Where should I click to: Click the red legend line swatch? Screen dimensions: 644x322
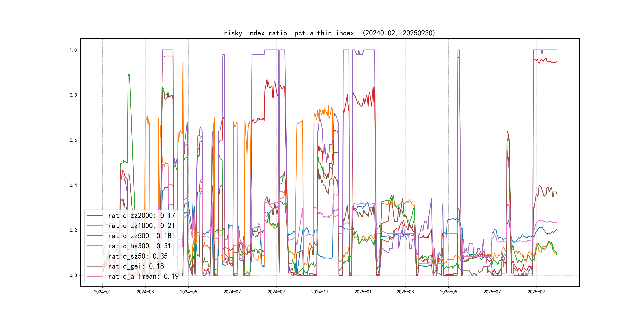point(95,246)
